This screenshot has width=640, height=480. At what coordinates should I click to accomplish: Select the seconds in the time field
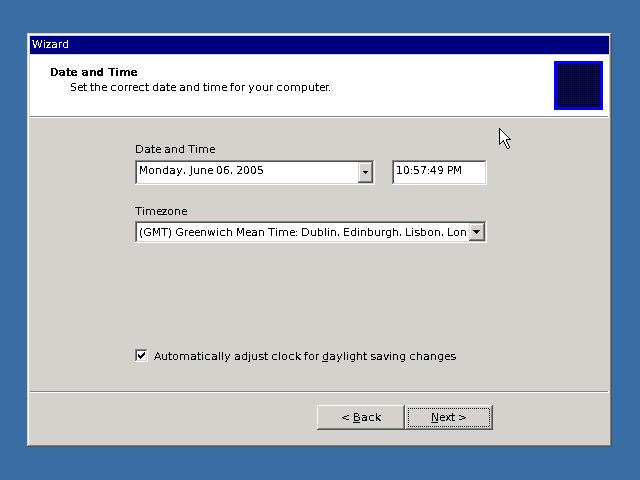click(434, 171)
